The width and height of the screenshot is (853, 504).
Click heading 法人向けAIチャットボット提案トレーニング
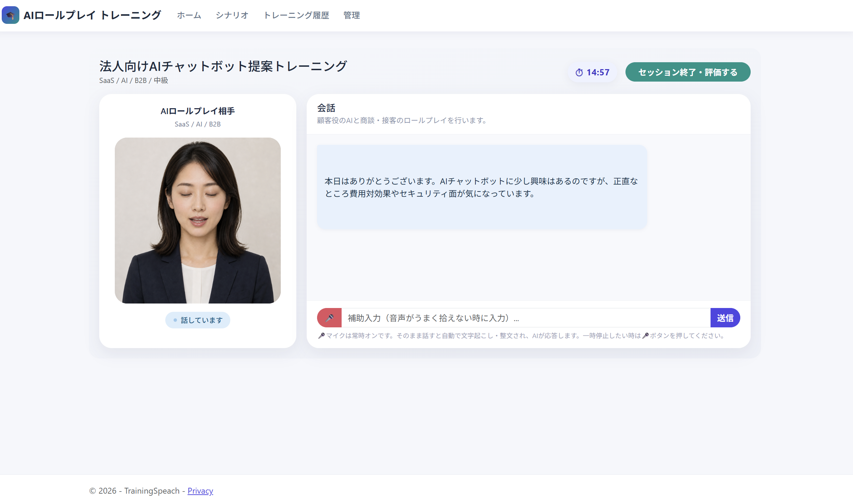point(223,66)
